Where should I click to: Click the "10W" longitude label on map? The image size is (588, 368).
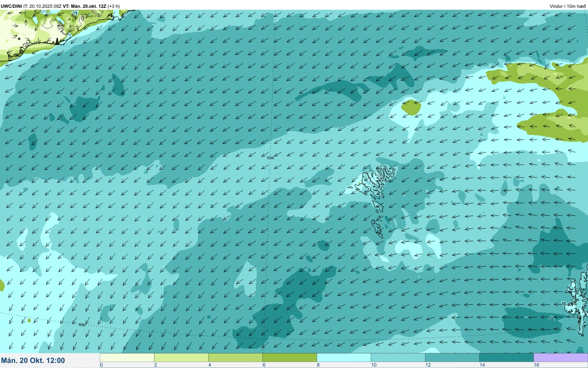270,158
